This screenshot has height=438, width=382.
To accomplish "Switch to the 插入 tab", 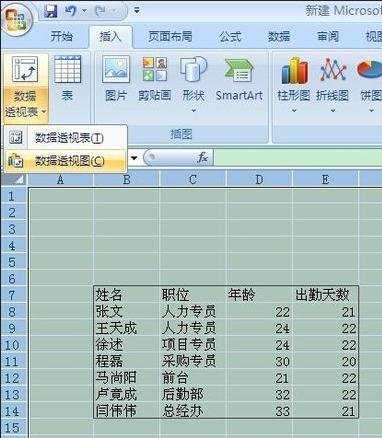I will coord(110,36).
